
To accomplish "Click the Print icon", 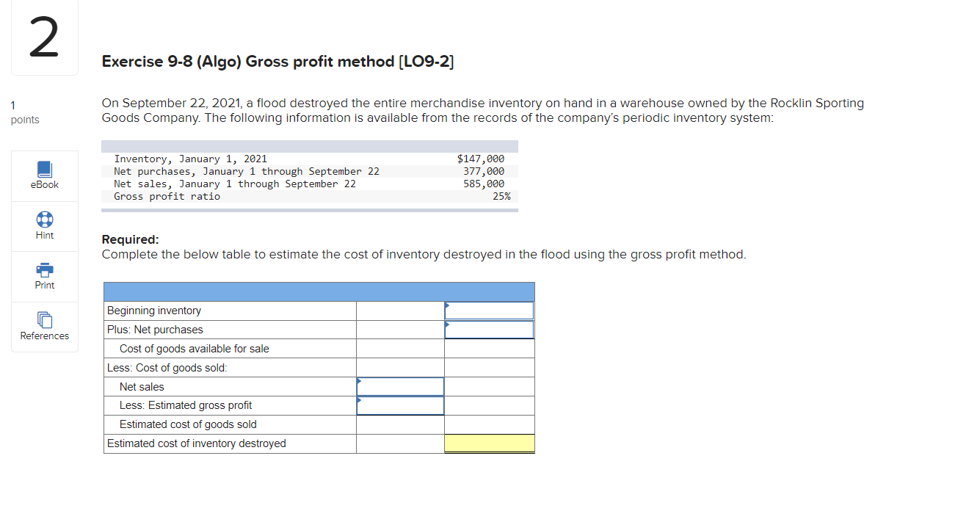I will pyautogui.click(x=44, y=269).
